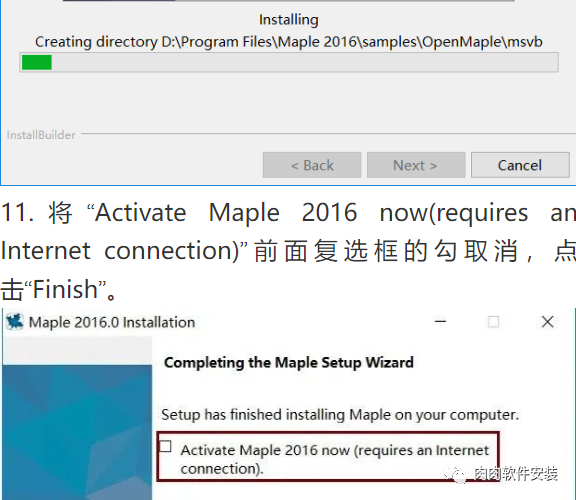The image size is (576, 500).
Task: Click the blue wizard side banner image
Action: coord(77,432)
